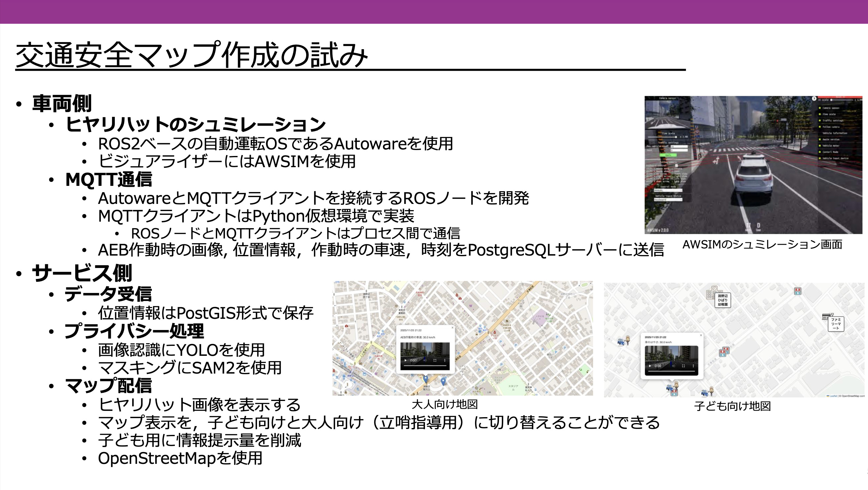
Task: Click three-dot menu on adult map video
Action: coord(445,360)
